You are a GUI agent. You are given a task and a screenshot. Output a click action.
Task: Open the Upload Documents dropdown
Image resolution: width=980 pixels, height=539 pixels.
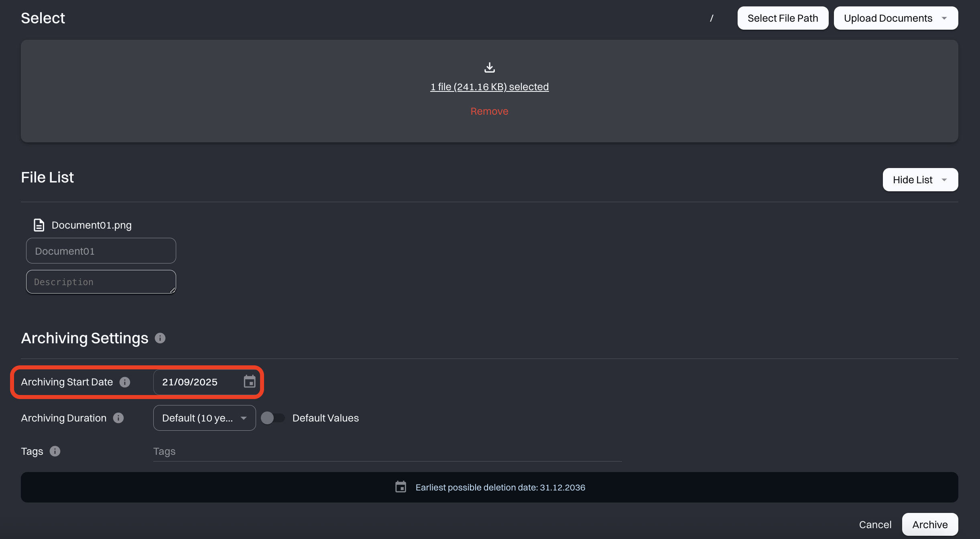[x=896, y=18]
